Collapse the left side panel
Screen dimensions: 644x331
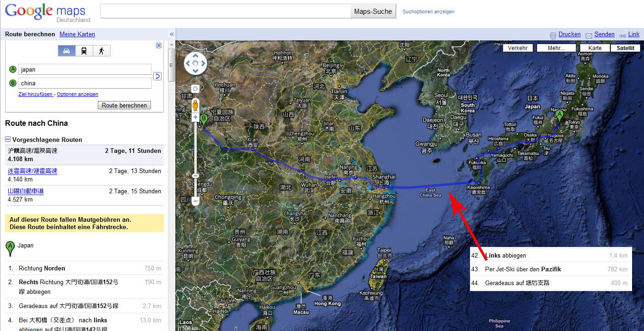(x=172, y=34)
